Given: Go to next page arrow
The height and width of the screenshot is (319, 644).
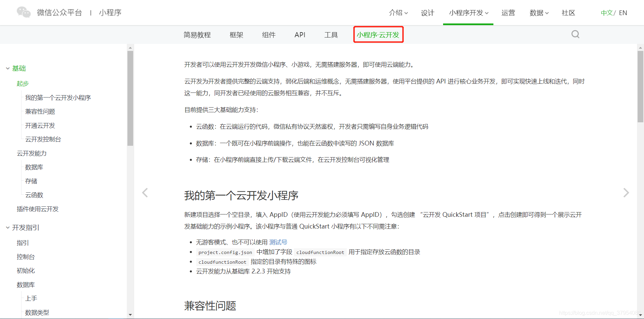Looking at the screenshot, I should pyautogui.click(x=626, y=193).
